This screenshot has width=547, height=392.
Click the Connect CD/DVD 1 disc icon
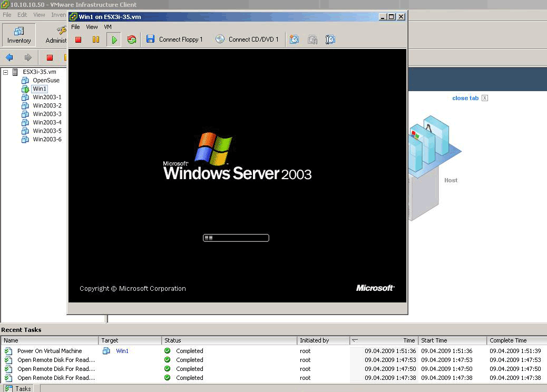pos(220,39)
